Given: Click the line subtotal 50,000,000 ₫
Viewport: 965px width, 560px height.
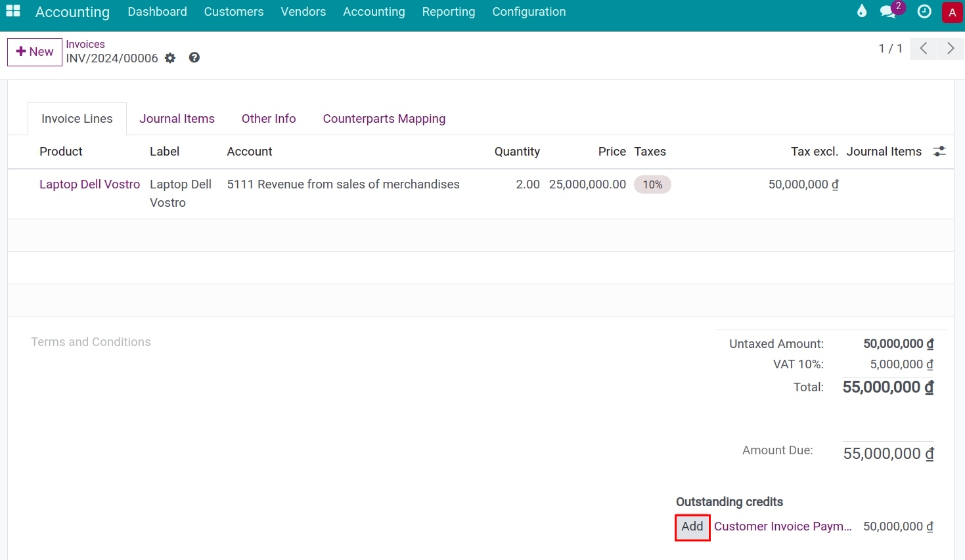Looking at the screenshot, I should pyautogui.click(x=803, y=184).
